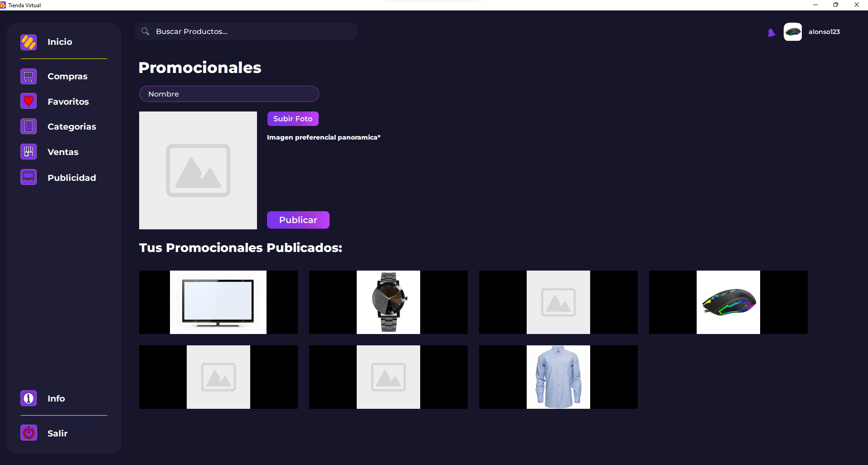This screenshot has height=465, width=868.
Task: Open the wristwatch promotional thumbnail
Action: [x=388, y=302]
